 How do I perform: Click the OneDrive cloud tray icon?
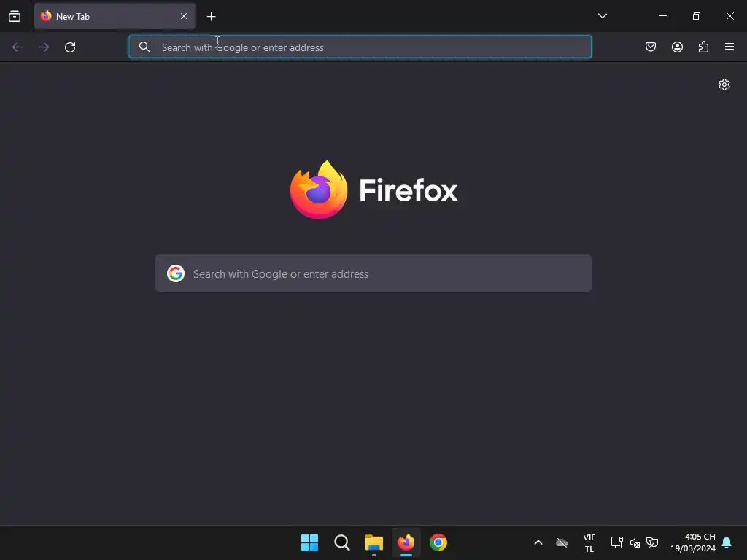(x=562, y=542)
